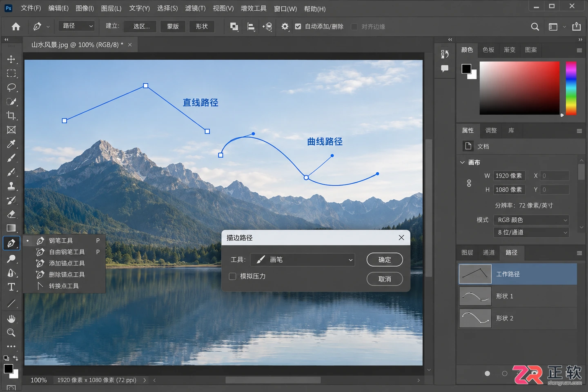Enable the 模拟压力 checkbox

(x=233, y=276)
